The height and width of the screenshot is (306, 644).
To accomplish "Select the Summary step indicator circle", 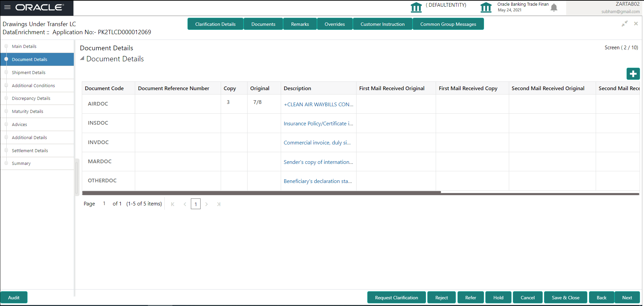I will pyautogui.click(x=6, y=163).
